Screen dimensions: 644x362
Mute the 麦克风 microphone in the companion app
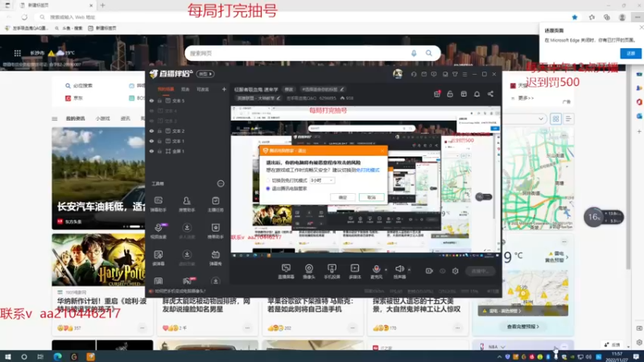point(376,271)
